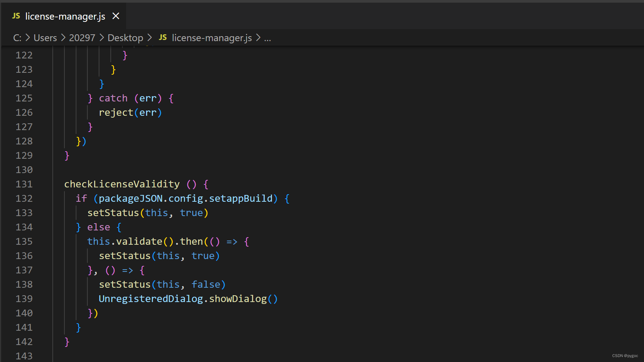The height and width of the screenshot is (362, 644).
Task: Click line number 139 in the gutter
Action: 24,299
